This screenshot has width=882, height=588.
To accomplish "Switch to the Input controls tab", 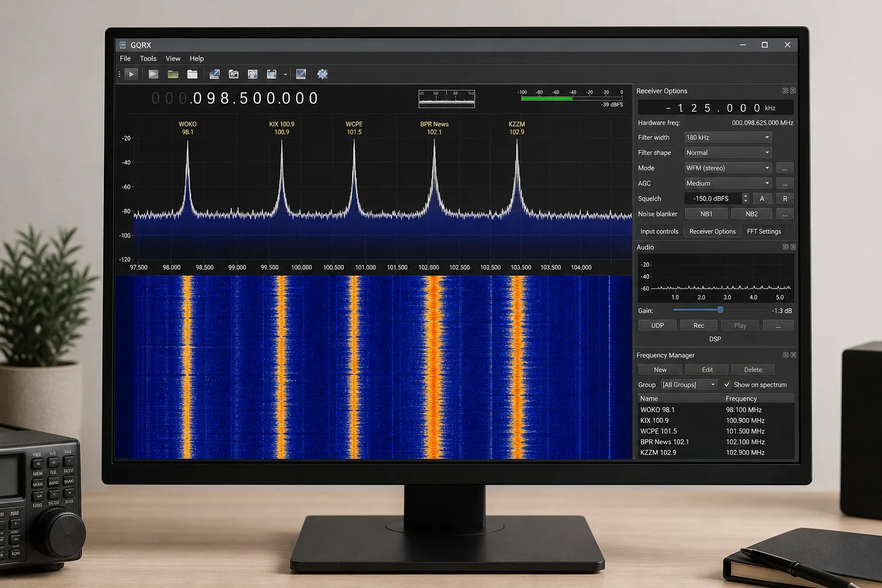I will (x=659, y=231).
